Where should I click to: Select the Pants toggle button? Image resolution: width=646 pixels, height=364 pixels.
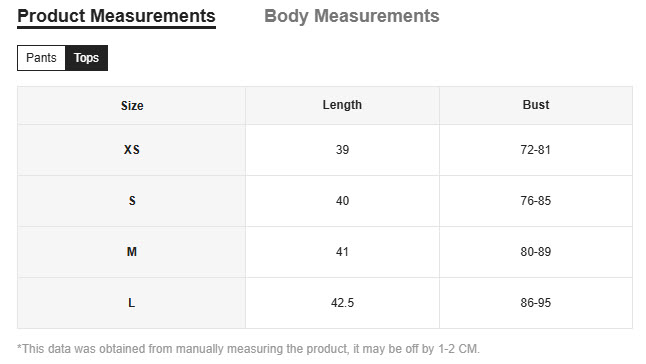pos(41,58)
